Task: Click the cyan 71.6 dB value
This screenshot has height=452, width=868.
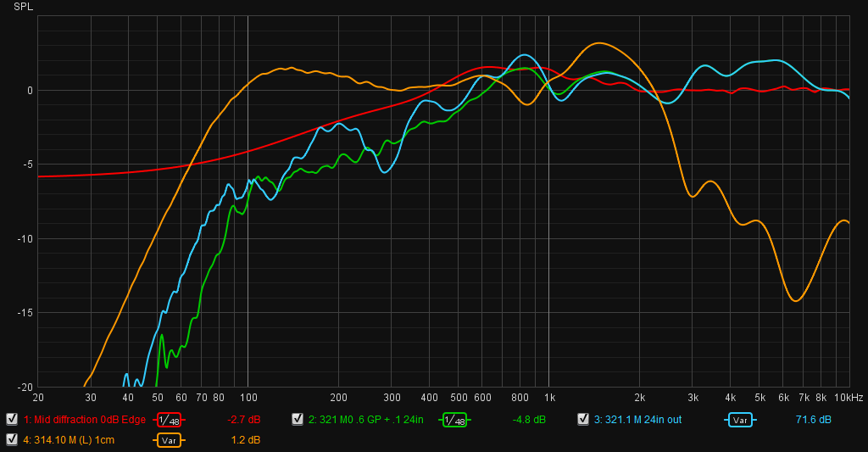Action: tap(813, 420)
